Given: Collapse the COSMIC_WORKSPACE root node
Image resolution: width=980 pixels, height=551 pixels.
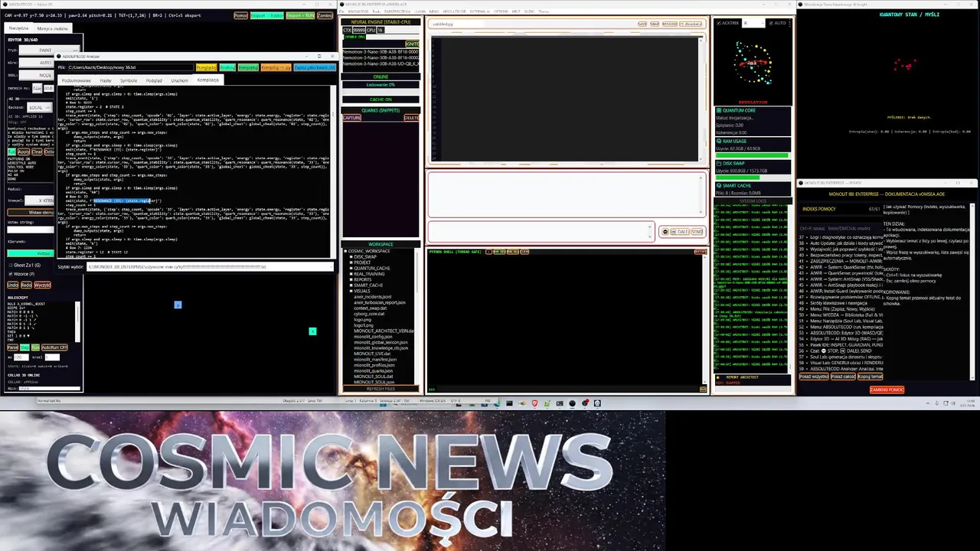Looking at the screenshot, I should click(345, 251).
